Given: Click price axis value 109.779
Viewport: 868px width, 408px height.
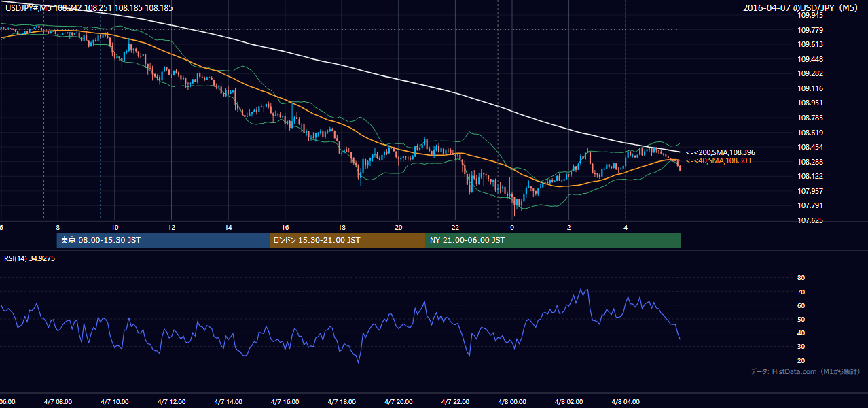Looking at the screenshot, I should click(810, 30).
